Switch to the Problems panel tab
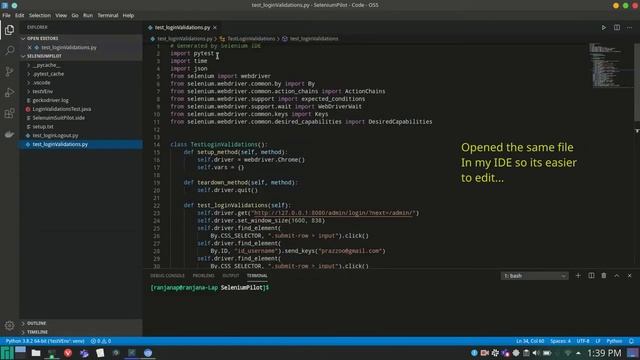Image resolution: width=640 pixels, height=360 pixels. point(203,276)
